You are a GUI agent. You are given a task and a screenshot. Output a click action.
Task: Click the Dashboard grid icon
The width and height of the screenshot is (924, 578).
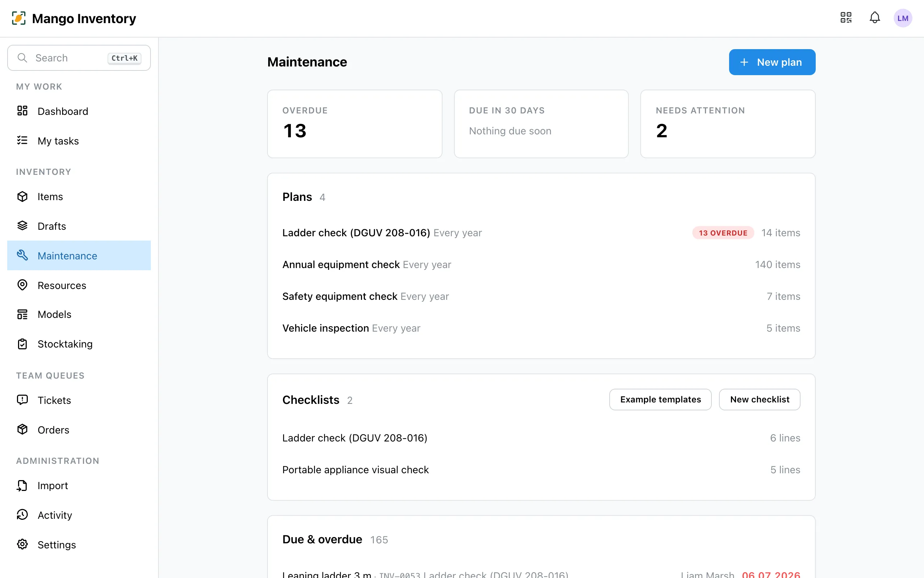point(22,111)
